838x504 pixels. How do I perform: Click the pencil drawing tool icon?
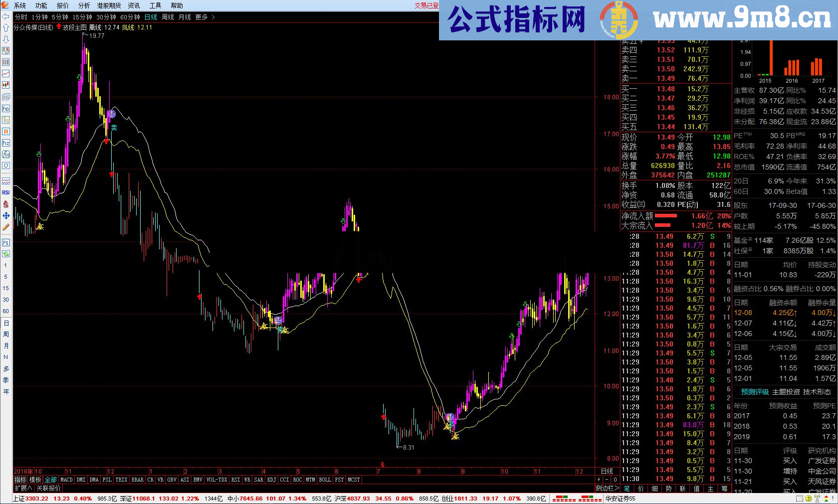click(5, 227)
